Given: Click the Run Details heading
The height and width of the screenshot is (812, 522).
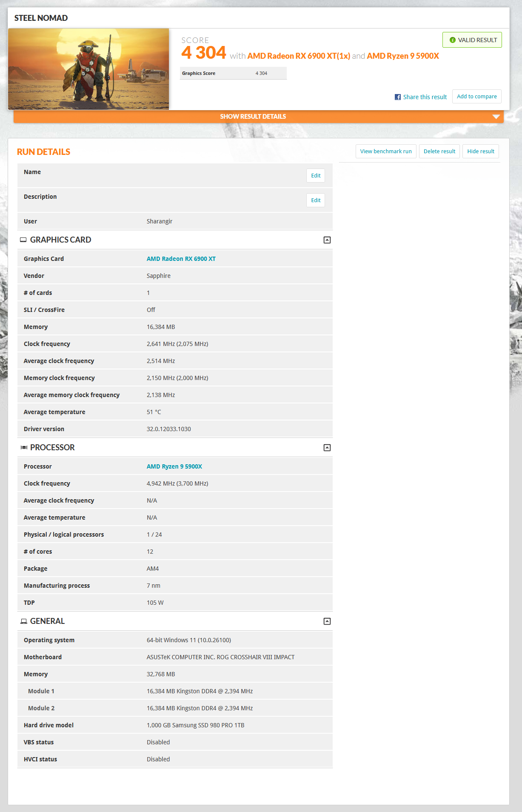Looking at the screenshot, I should click(43, 152).
